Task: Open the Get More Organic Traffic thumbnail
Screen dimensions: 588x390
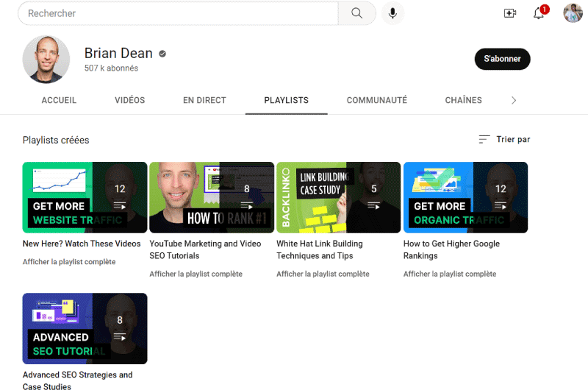Action: 466,197
